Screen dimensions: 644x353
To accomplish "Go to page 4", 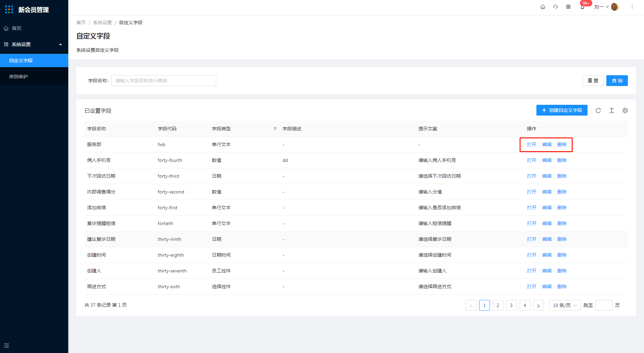I will (x=525, y=305).
